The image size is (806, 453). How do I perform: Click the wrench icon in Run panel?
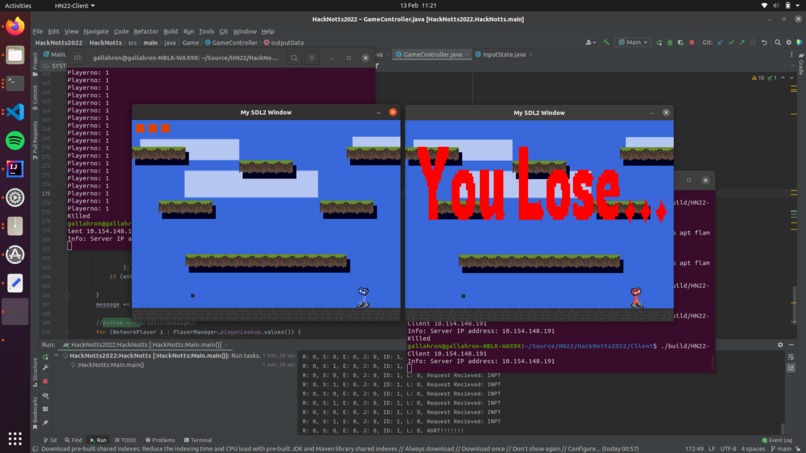46,368
